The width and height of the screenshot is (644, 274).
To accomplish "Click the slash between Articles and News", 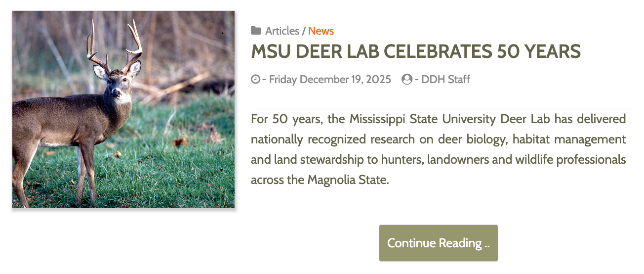I will (x=304, y=31).
